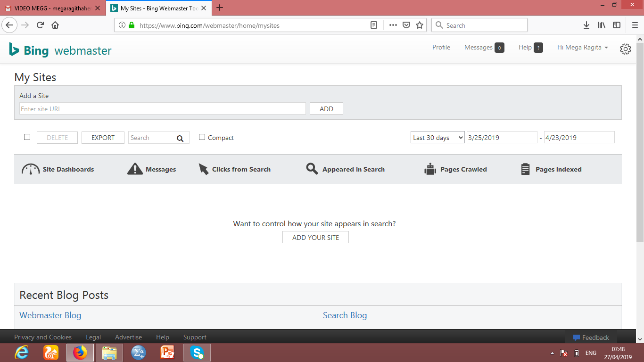Click the DELETE button

(x=57, y=138)
